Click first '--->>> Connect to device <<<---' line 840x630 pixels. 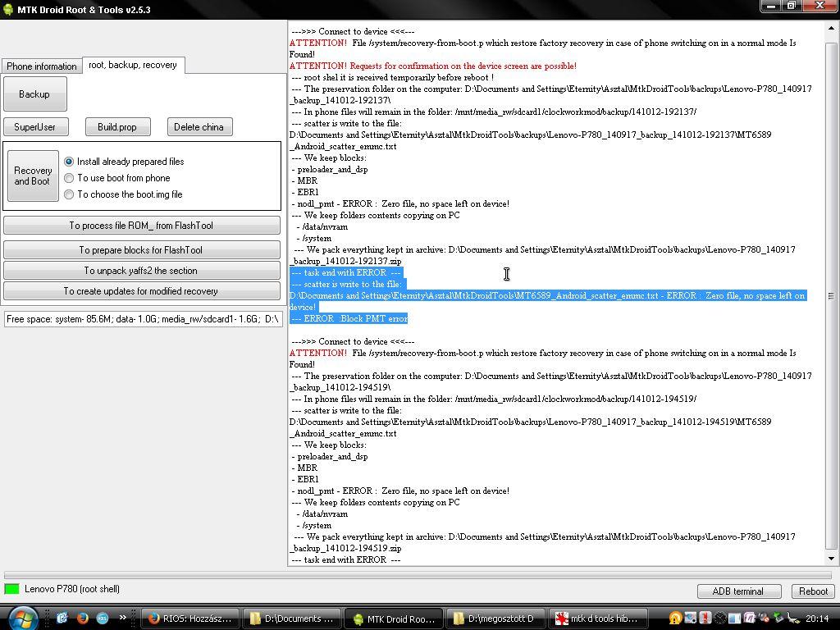click(x=353, y=32)
